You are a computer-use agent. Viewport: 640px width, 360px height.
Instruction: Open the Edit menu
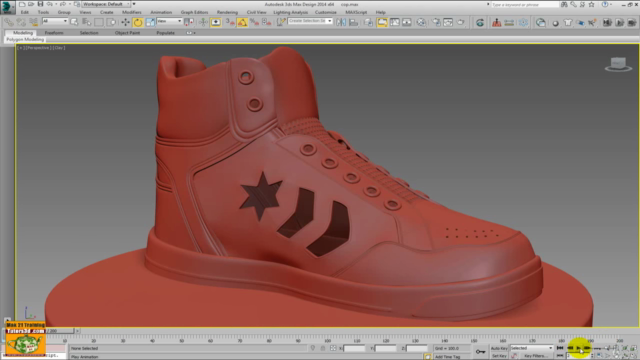[25, 12]
